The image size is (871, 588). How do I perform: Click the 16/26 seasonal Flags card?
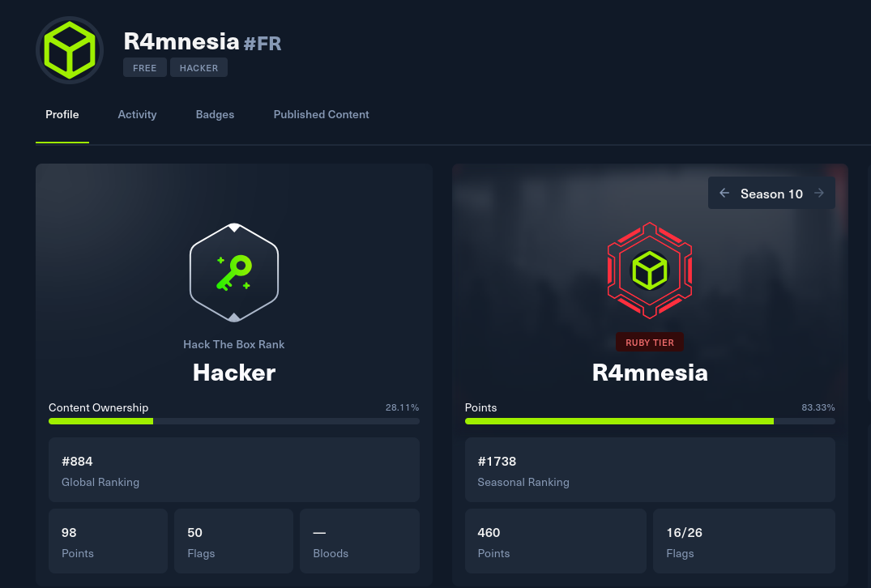coord(744,541)
